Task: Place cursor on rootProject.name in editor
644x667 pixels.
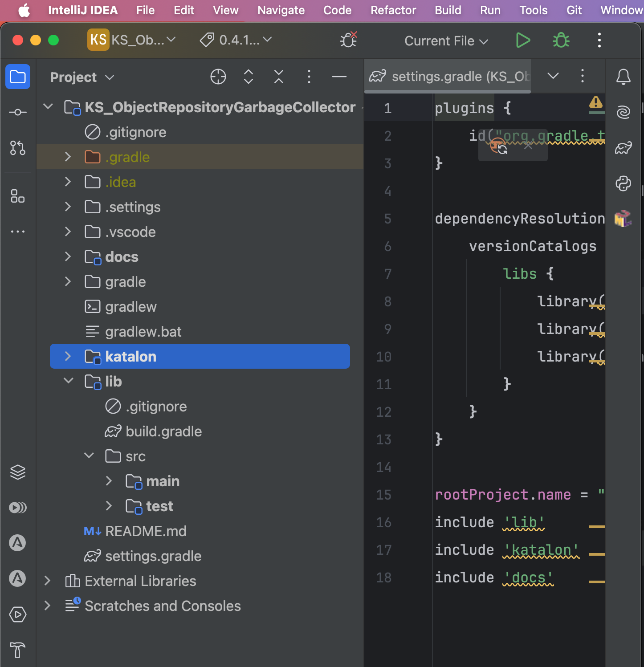Action: [503, 495]
